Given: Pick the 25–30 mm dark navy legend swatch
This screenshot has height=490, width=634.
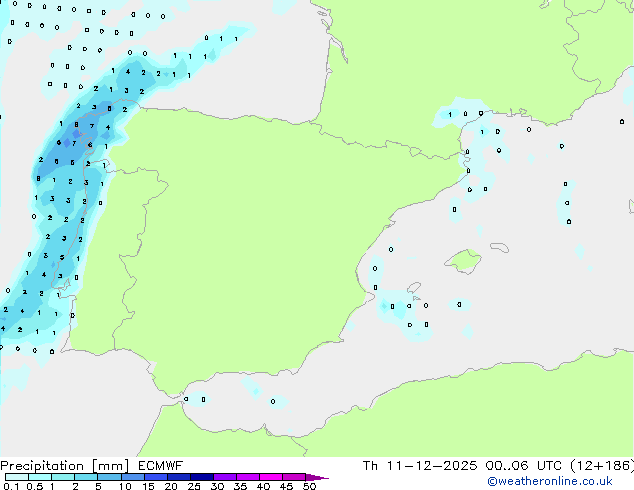Looking at the screenshot, I should point(202,477).
